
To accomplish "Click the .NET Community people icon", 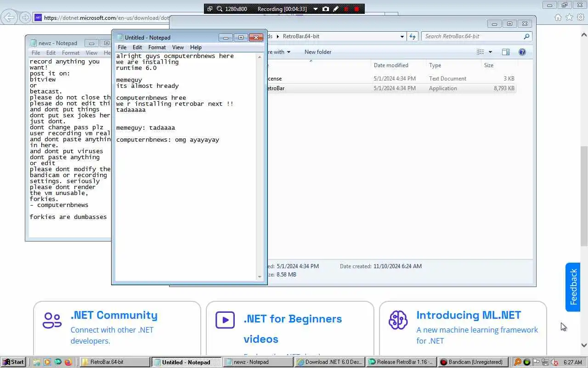I will (x=52, y=320).
